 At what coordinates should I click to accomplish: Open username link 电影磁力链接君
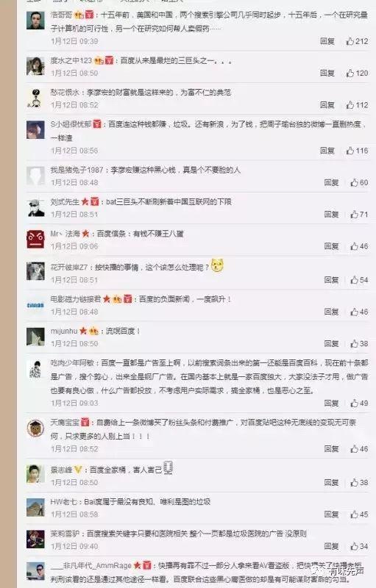point(76,299)
